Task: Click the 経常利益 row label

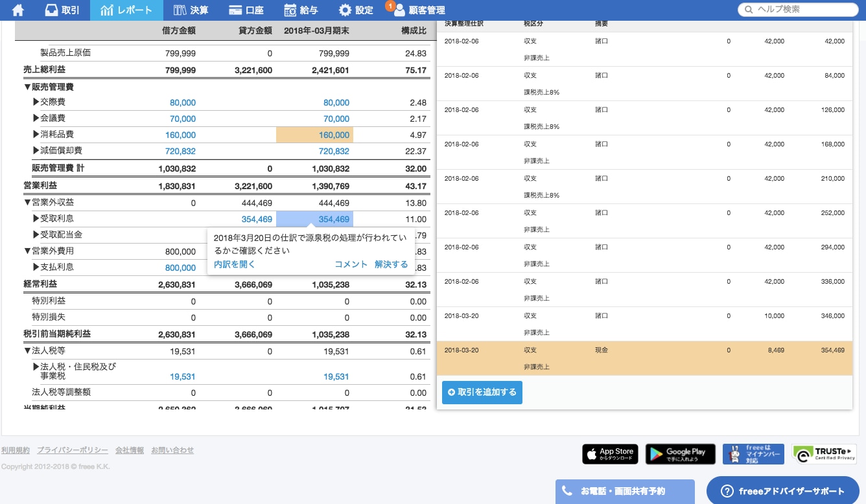Action: coord(40,284)
